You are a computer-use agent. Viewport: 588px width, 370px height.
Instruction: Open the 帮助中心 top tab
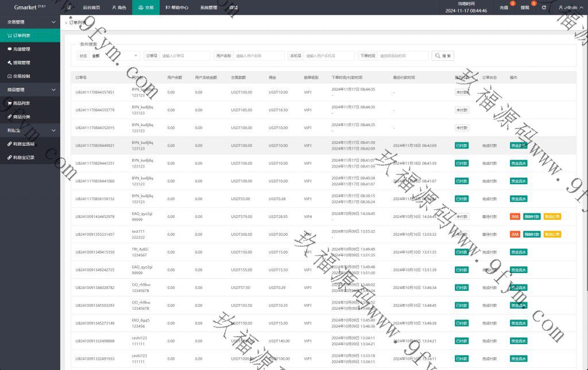point(177,7)
